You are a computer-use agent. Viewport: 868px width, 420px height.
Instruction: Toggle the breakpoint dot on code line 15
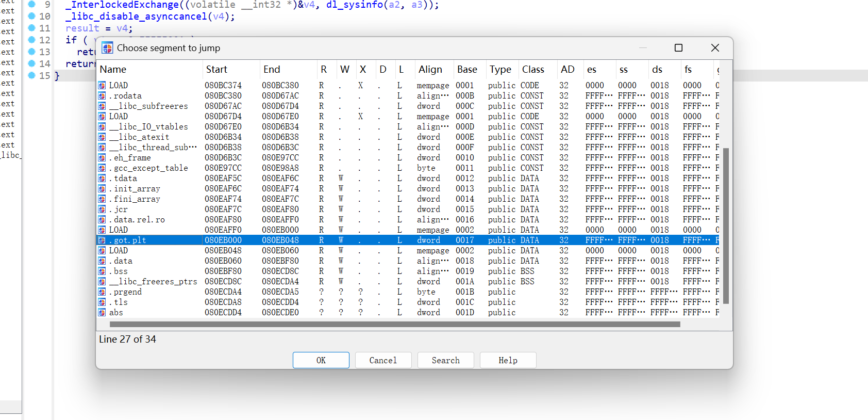31,75
